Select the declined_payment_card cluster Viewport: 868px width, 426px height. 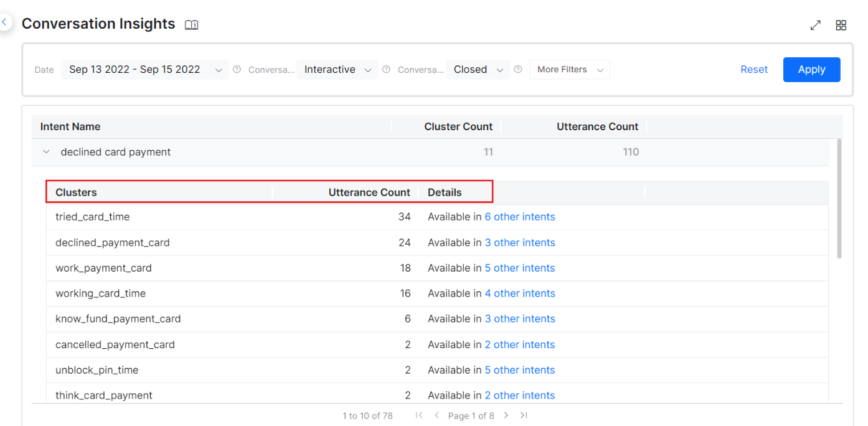click(113, 242)
